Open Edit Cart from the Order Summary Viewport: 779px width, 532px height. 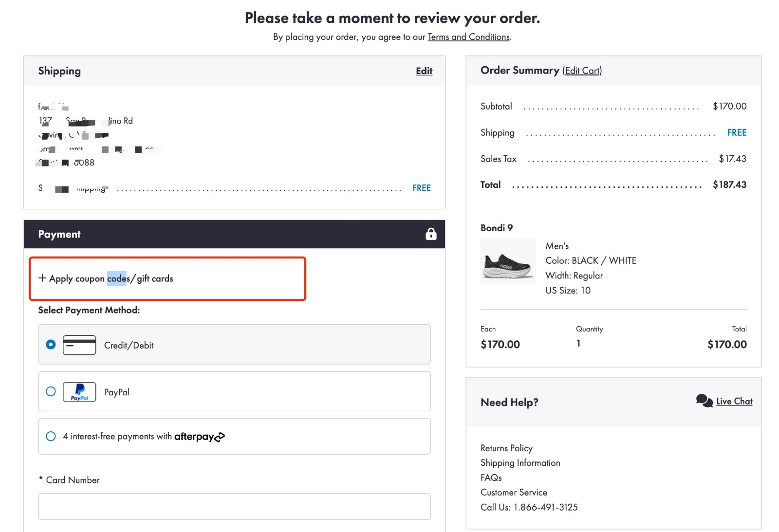click(x=582, y=71)
